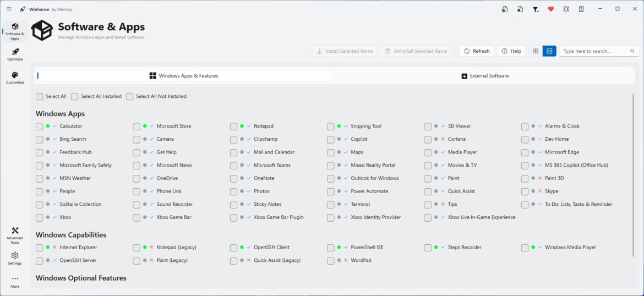Screen dimensions: 644x296
Task: Enable the Select All Not Installed checkbox
Action: coord(130,96)
